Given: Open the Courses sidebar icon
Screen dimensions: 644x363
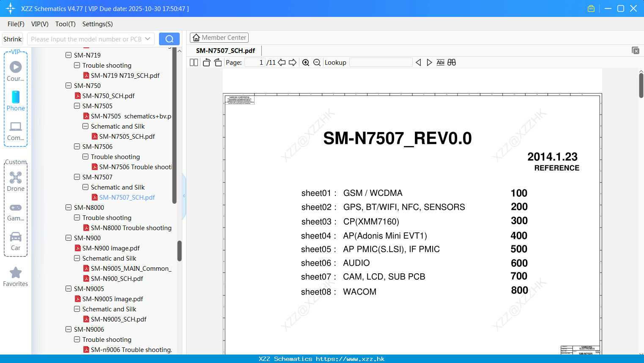Looking at the screenshot, I should [16, 71].
